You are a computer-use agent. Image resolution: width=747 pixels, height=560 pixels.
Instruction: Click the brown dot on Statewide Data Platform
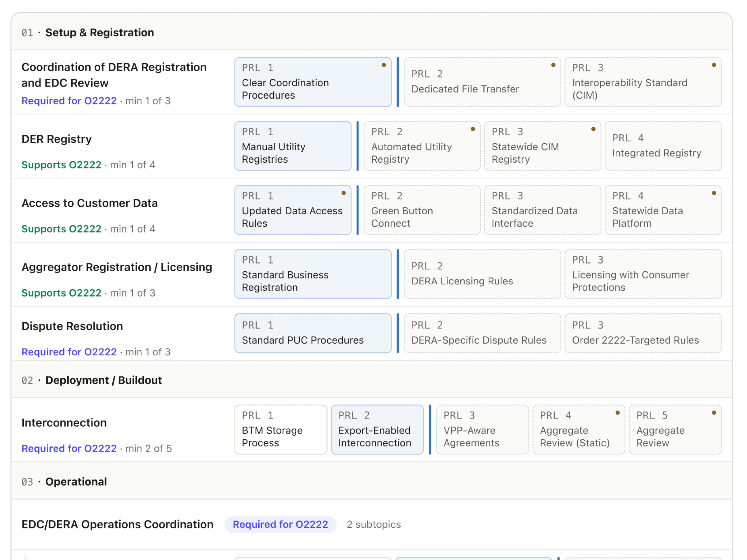[714, 193]
